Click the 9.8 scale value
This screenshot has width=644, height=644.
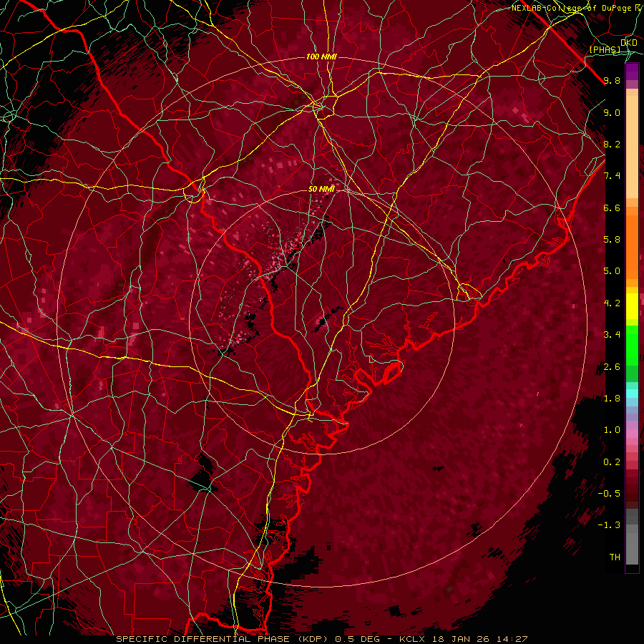(612, 80)
